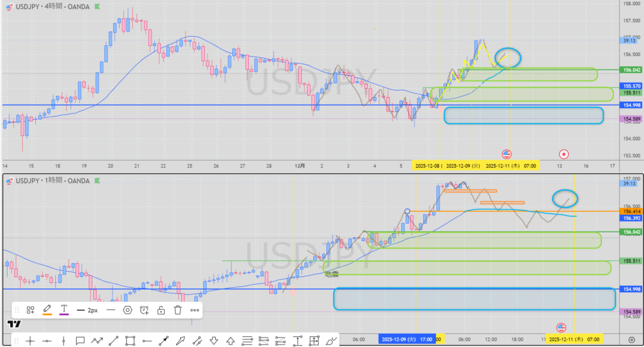The image size is (644, 347).
Task: Open the three-dot more options menu
Action: [195, 310]
